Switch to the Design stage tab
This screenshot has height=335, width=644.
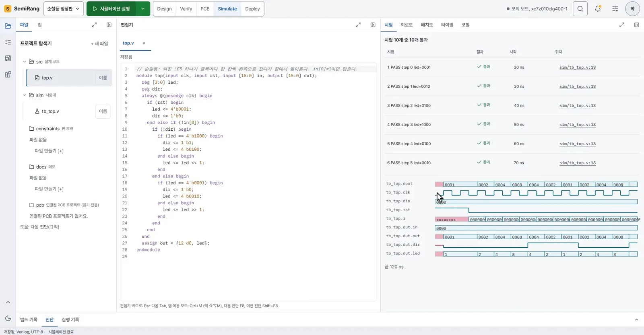(x=164, y=9)
